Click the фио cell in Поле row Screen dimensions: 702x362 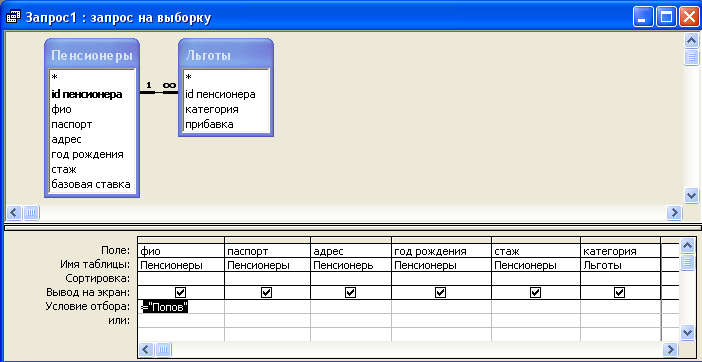(x=181, y=251)
